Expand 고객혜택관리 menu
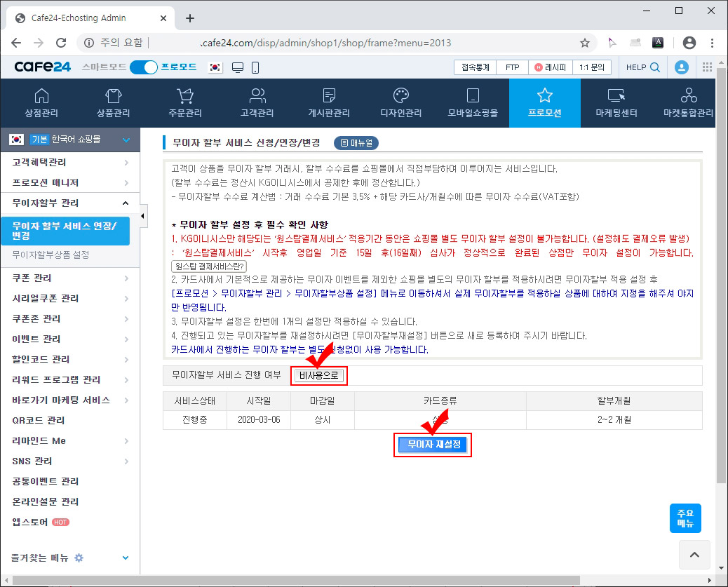This screenshot has width=728, height=587. 70,163
